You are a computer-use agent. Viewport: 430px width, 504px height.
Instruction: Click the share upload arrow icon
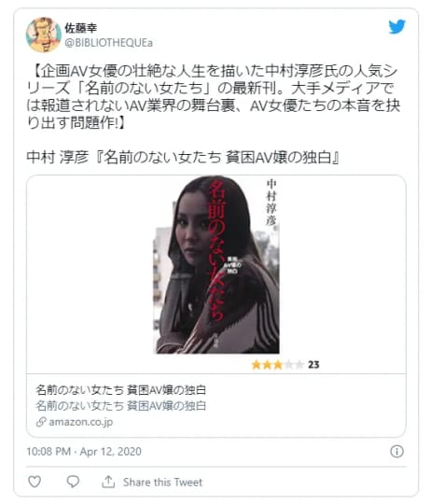[108, 482]
